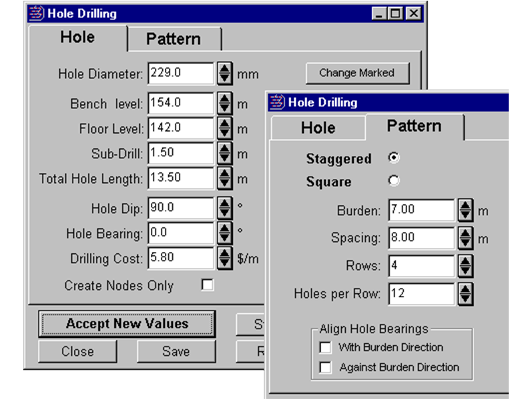Click the Sub-Drill value field
This screenshot has height=399, width=532.
point(181,153)
